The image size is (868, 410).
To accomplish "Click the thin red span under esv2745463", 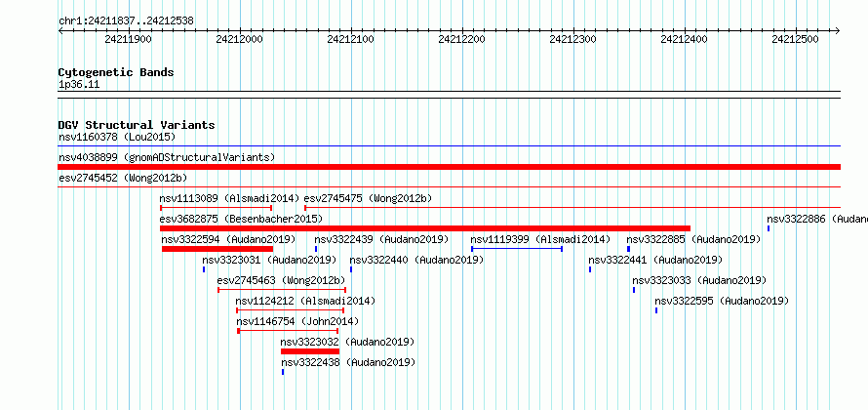I will (282, 290).
